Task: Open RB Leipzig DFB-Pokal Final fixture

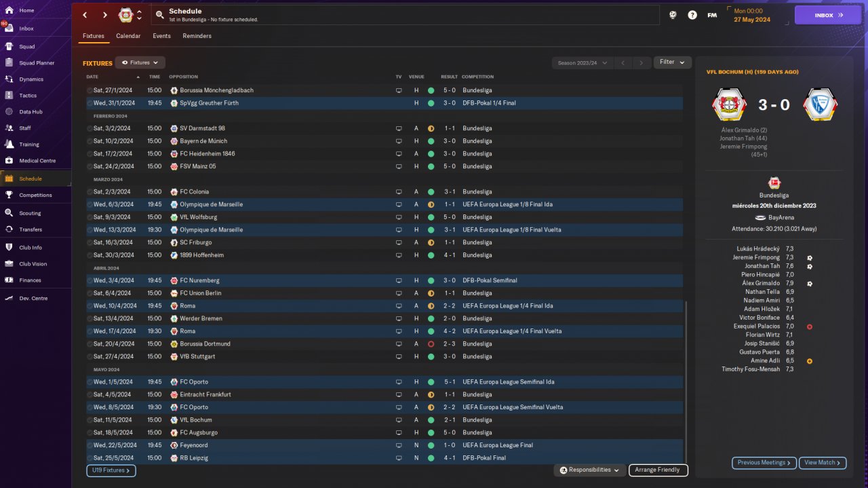Action: click(384, 458)
